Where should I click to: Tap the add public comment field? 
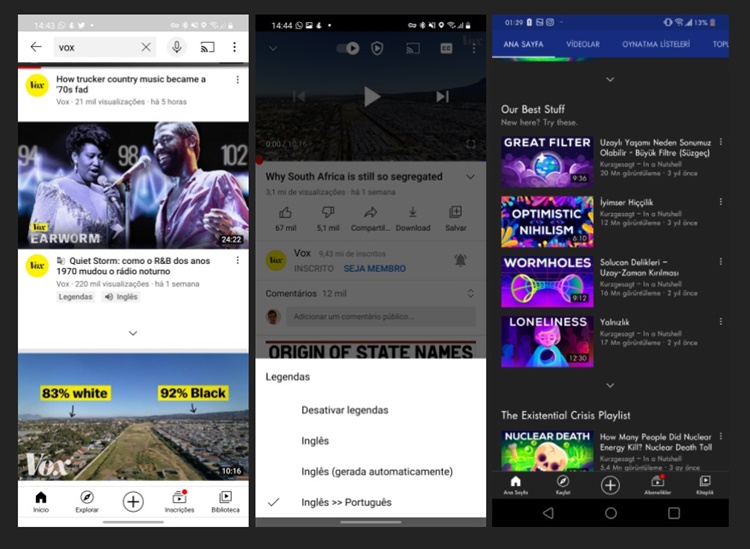[381, 317]
